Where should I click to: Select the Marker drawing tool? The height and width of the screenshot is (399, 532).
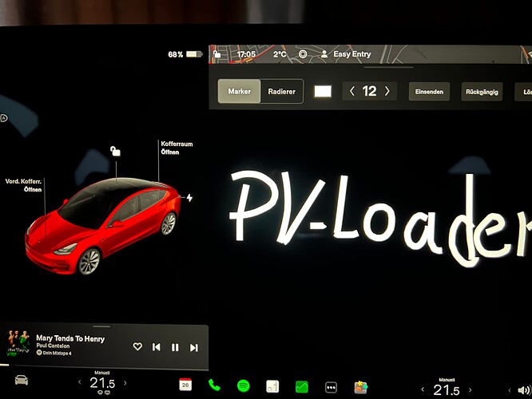point(239,91)
